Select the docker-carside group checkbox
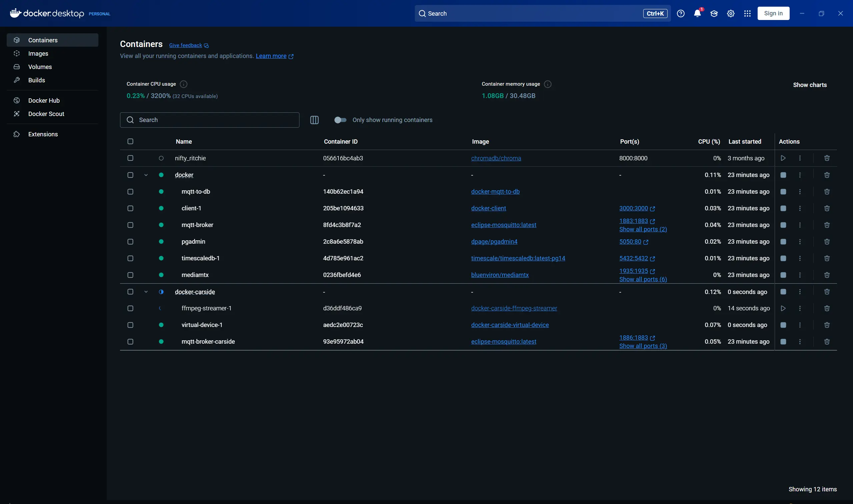Image resolution: width=853 pixels, height=504 pixels. coord(130,292)
